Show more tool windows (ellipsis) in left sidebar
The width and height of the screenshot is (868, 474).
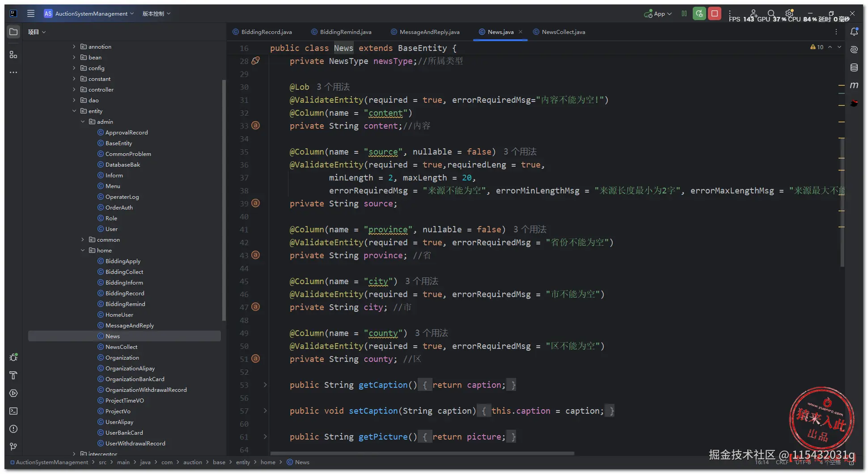tap(13, 72)
